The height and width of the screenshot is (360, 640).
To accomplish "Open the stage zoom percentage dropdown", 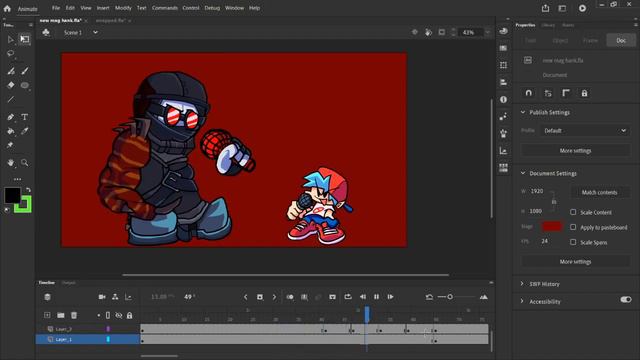I will (x=487, y=32).
